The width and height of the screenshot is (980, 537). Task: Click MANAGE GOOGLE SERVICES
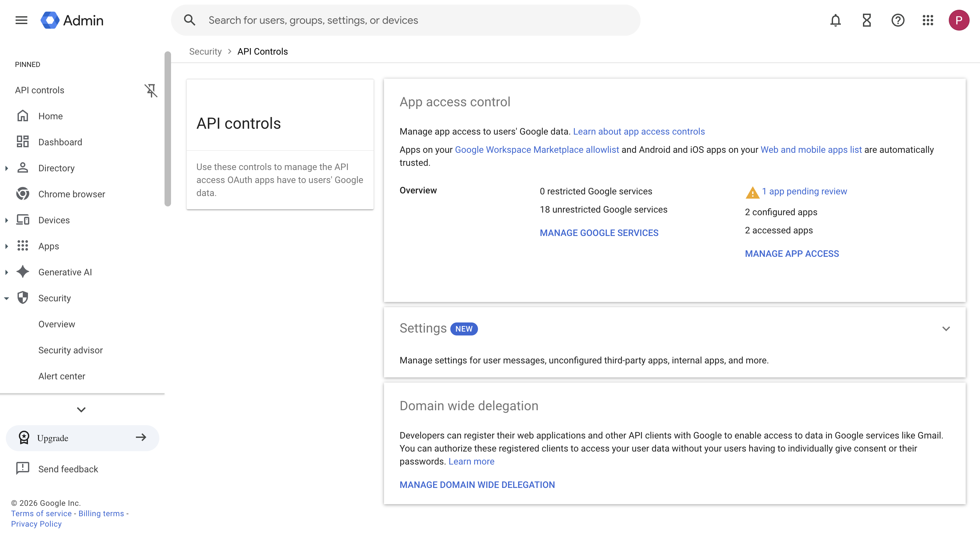[x=599, y=233]
